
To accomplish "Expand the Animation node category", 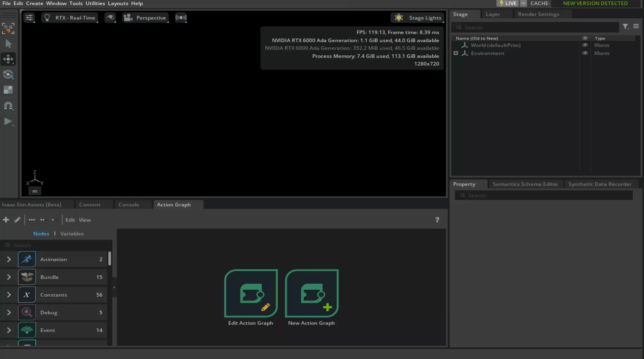I will pyautogui.click(x=9, y=259).
